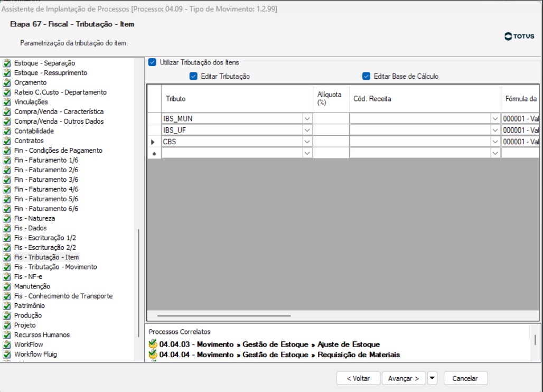The image size is (543, 392).
Task: Click the checkmark icon beside Produção
Action: [x=7, y=315]
